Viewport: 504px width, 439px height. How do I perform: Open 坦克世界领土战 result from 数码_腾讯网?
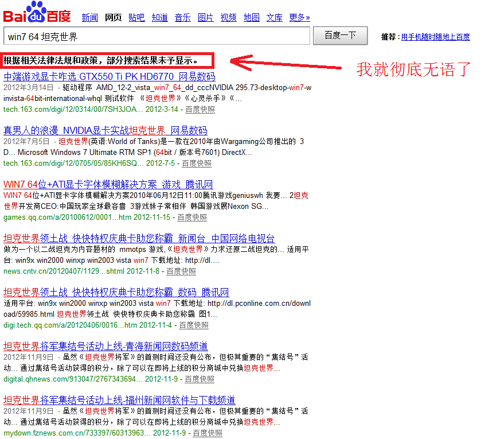coord(116,292)
